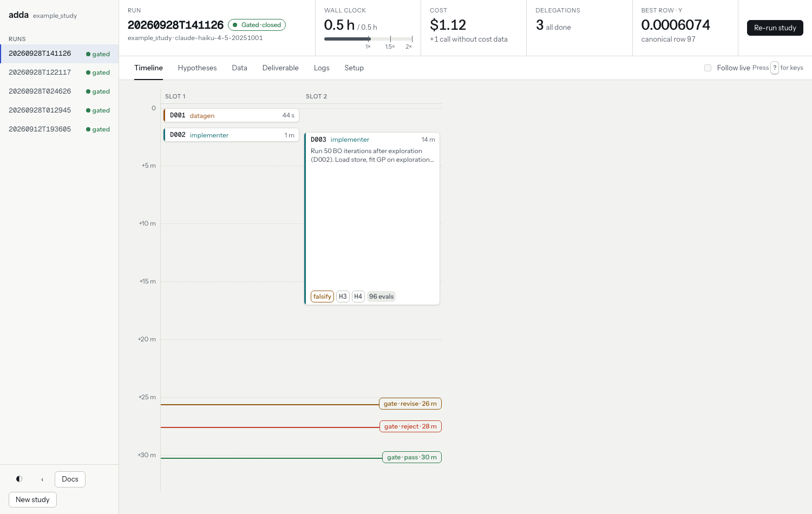This screenshot has width=812, height=514.
Task: Click the SLOT 2 column header
Action: coord(316,96)
